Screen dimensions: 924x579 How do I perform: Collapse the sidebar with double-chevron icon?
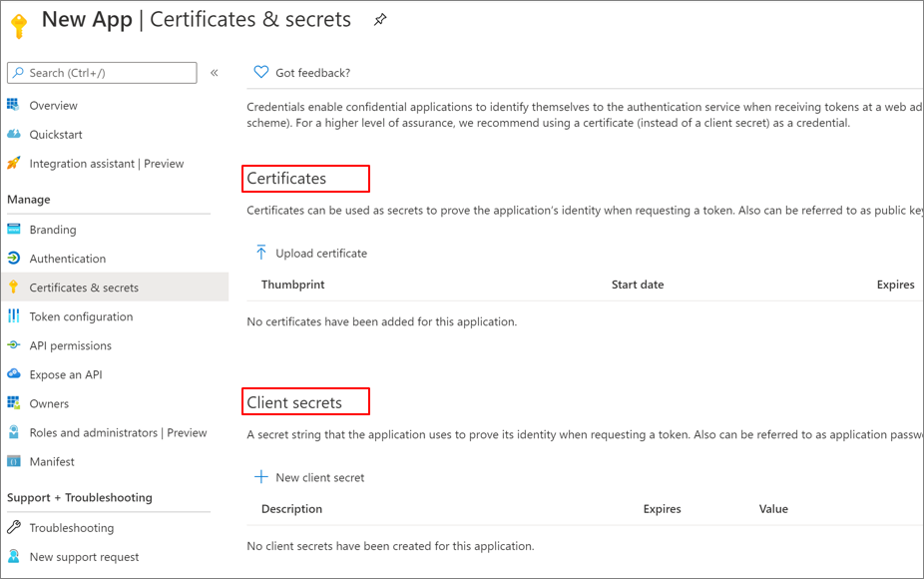[214, 73]
